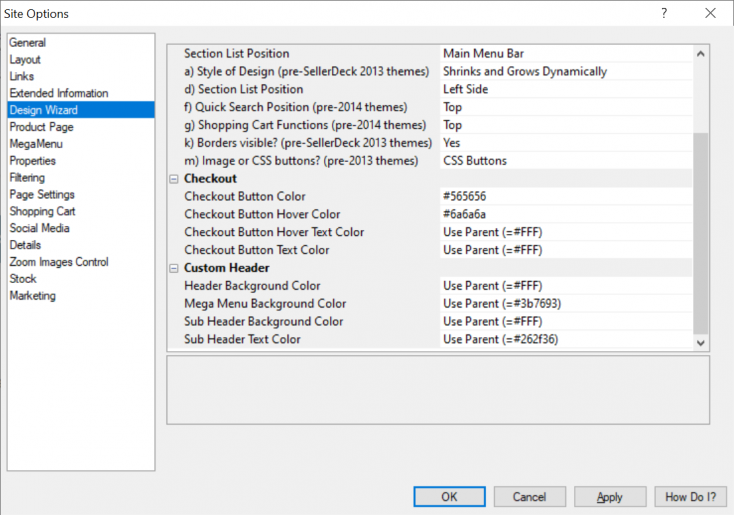Change Borders visible setting from Yes

click(x=565, y=143)
